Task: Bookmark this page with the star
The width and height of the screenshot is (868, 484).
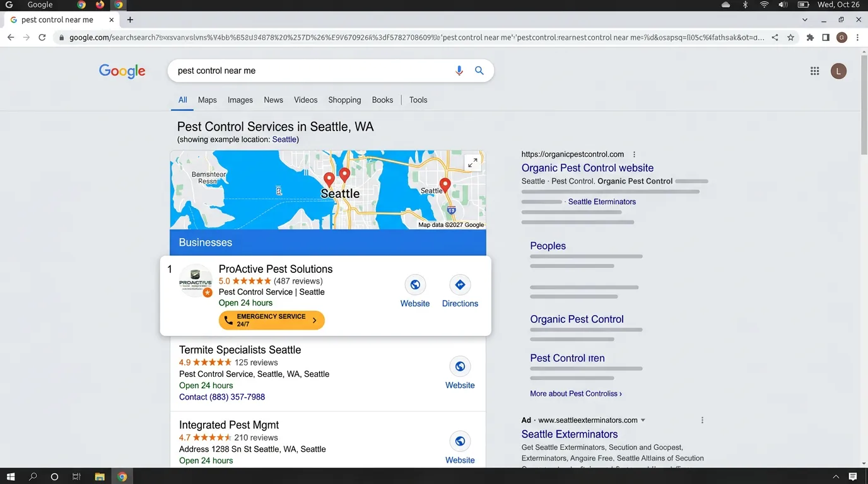Action: point(790,38)
